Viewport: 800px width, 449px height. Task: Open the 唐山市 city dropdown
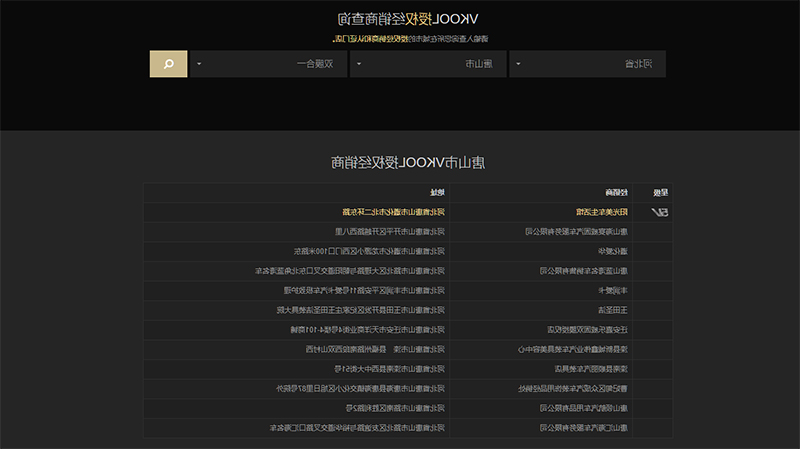click(428, 64)
